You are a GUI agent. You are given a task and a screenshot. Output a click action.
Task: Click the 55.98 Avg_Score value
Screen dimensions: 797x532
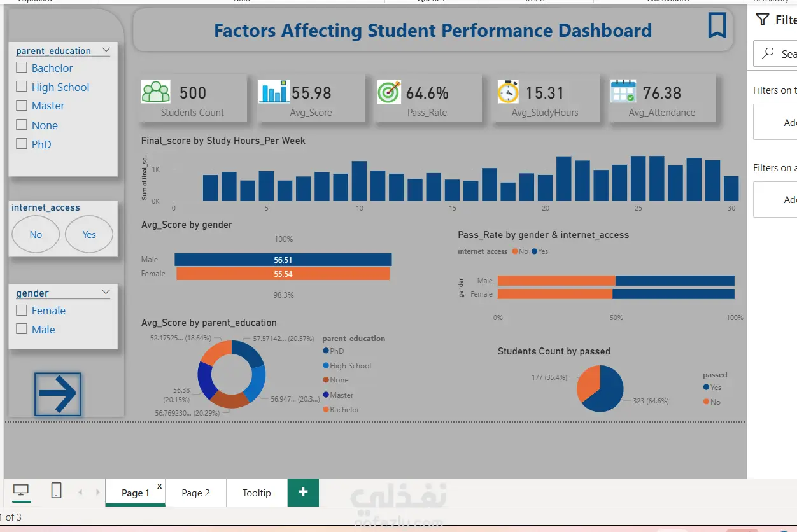point(311,93)
